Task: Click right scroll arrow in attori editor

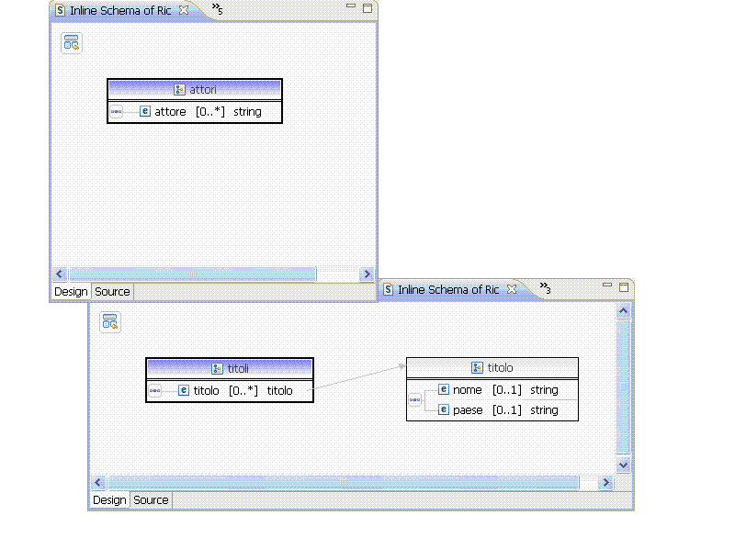Action: 367,274
